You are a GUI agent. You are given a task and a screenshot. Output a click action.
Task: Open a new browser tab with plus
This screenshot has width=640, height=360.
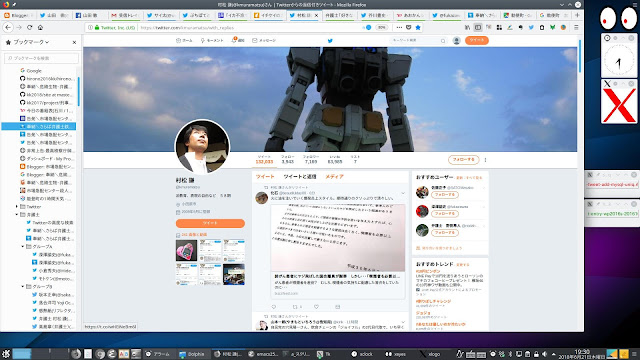pyautogui.click(x=577, y=15)
